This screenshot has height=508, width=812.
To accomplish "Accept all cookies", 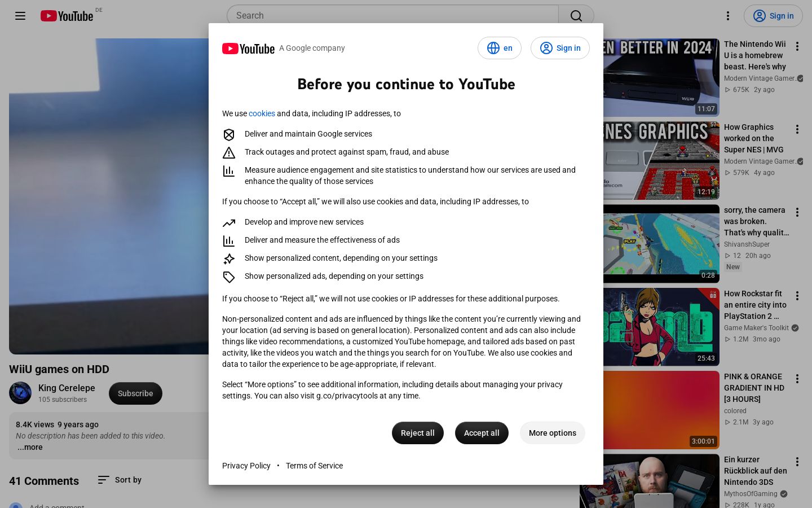I will (482, 433).
